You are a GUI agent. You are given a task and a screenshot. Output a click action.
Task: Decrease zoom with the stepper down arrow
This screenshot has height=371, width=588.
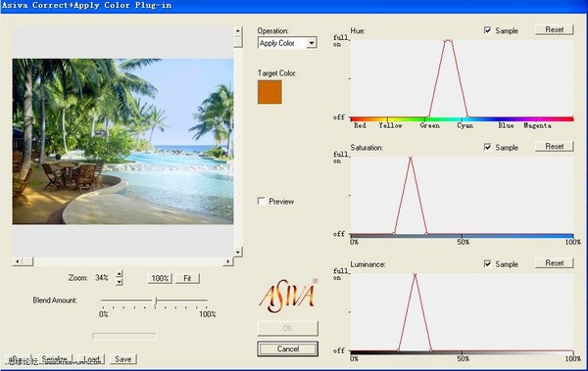click(x=119, y=282)
